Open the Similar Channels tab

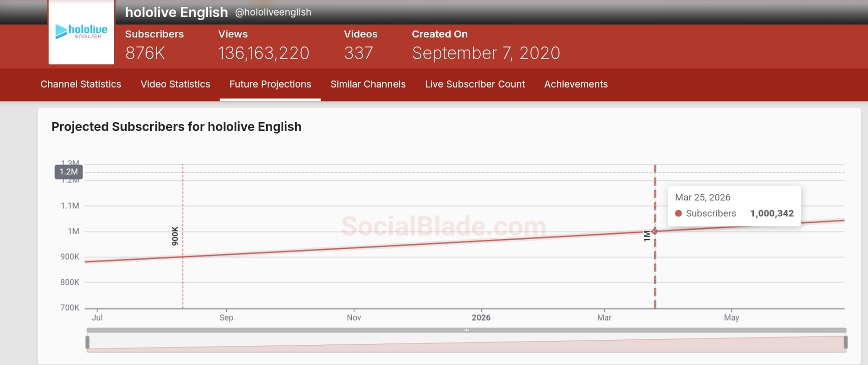[368, 84]
